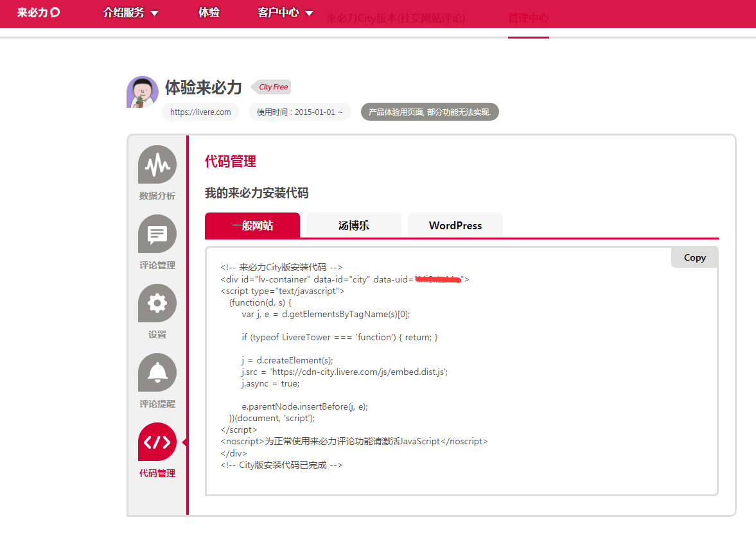Open 来必力City版本(社交网站评论) menu item
Screen dimensions: 756x538
[396, 19]
